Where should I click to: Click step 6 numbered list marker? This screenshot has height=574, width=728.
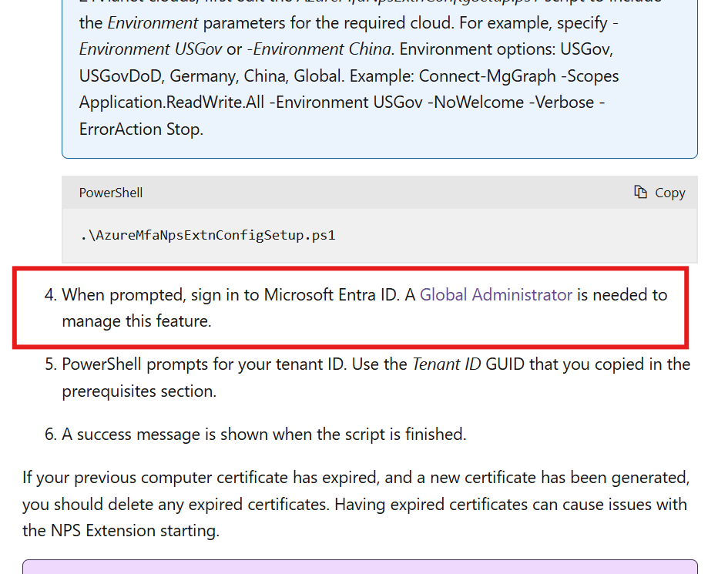click(48, 434)
